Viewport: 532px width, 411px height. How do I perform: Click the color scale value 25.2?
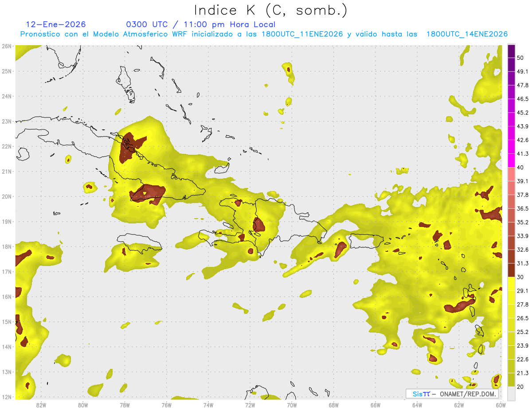pos(522,332)
